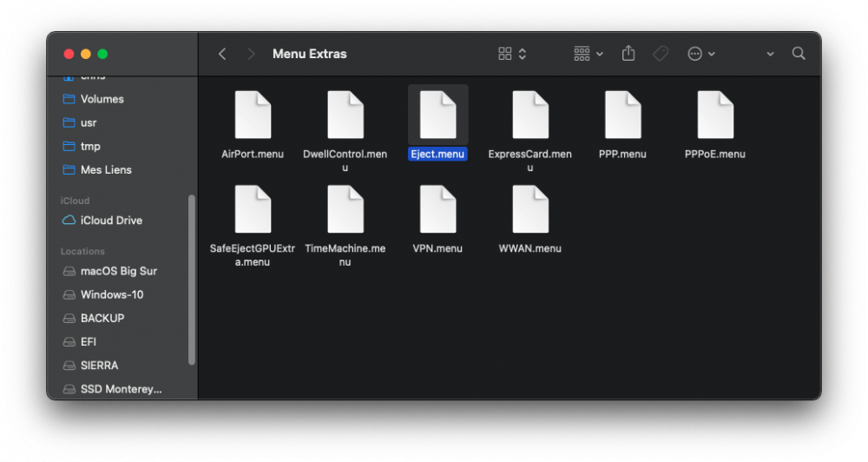Viewport: 868px width, 462px height.
Task: Click the Menu Extras window title
Action: (x=310, y=54)
